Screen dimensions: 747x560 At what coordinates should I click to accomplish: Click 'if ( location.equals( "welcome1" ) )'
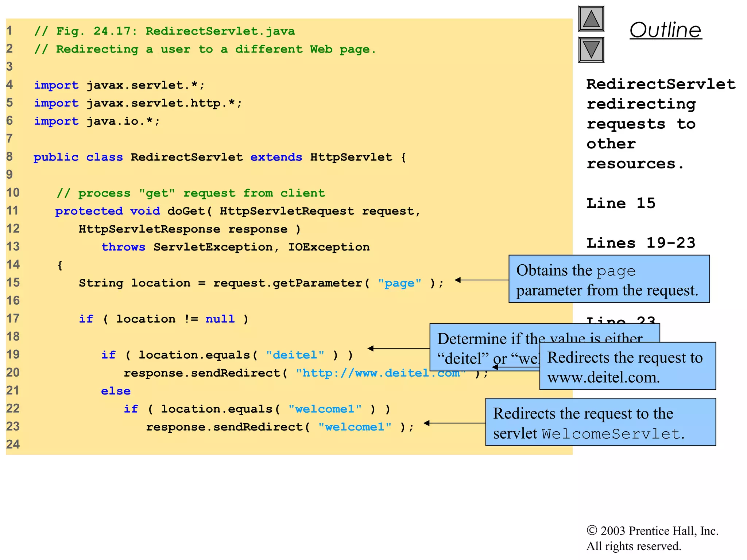point(257,409)
